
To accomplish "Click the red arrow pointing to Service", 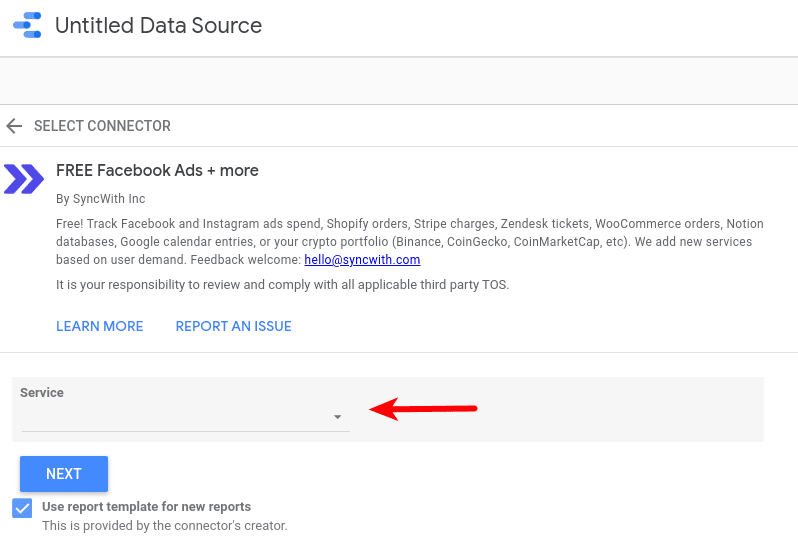I will coord(423,409).
